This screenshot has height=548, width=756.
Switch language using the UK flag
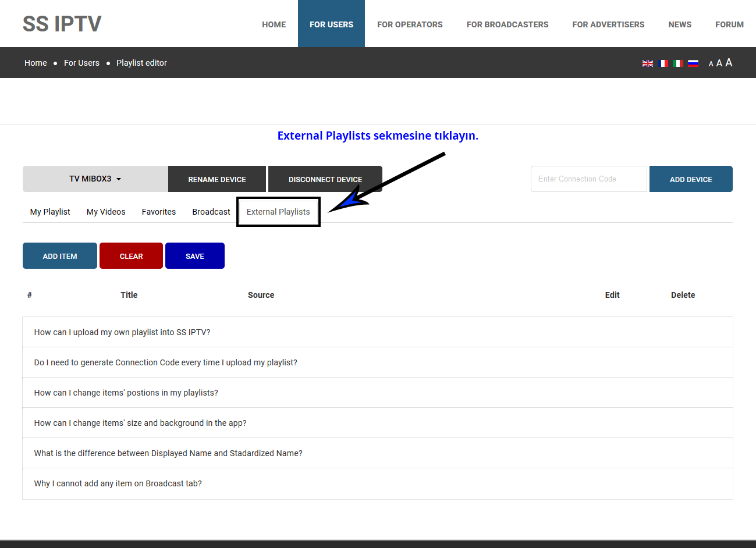point(647,63)
